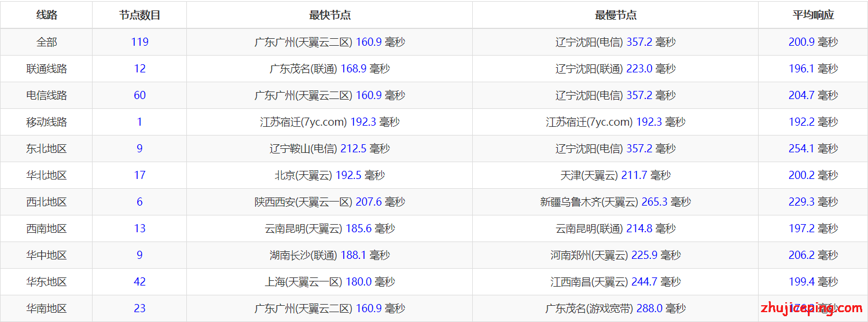Click node count 6 for 西北地区
Screen dimensions: 868x322
click(139, 202)
